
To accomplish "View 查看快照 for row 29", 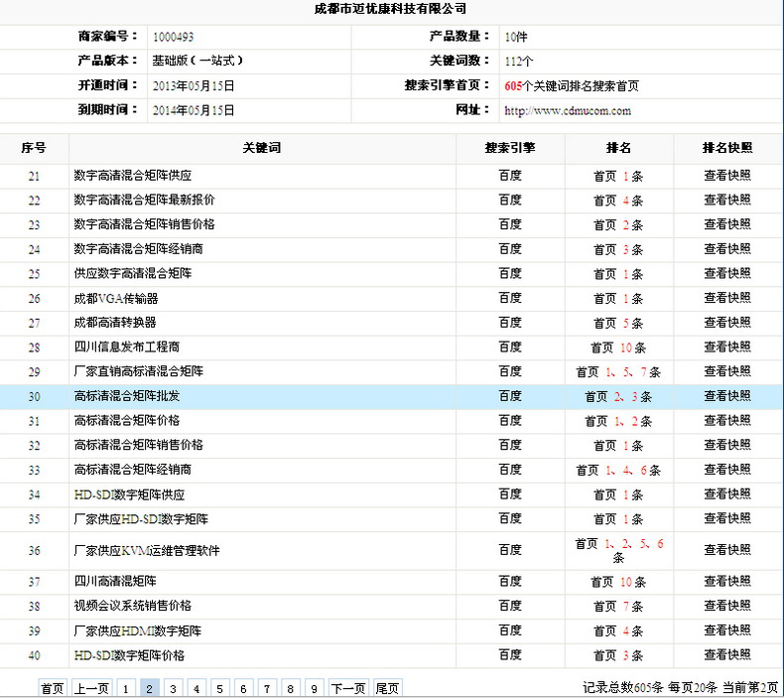I will click(727, 371).
